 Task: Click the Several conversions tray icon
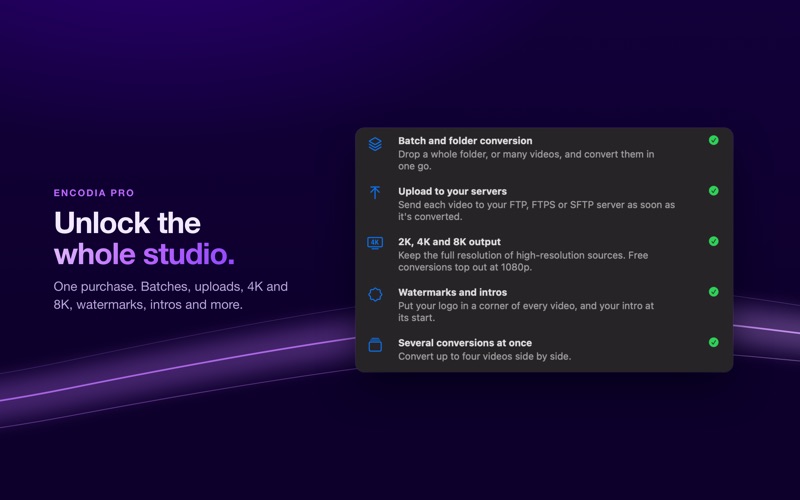click(375, 345)
